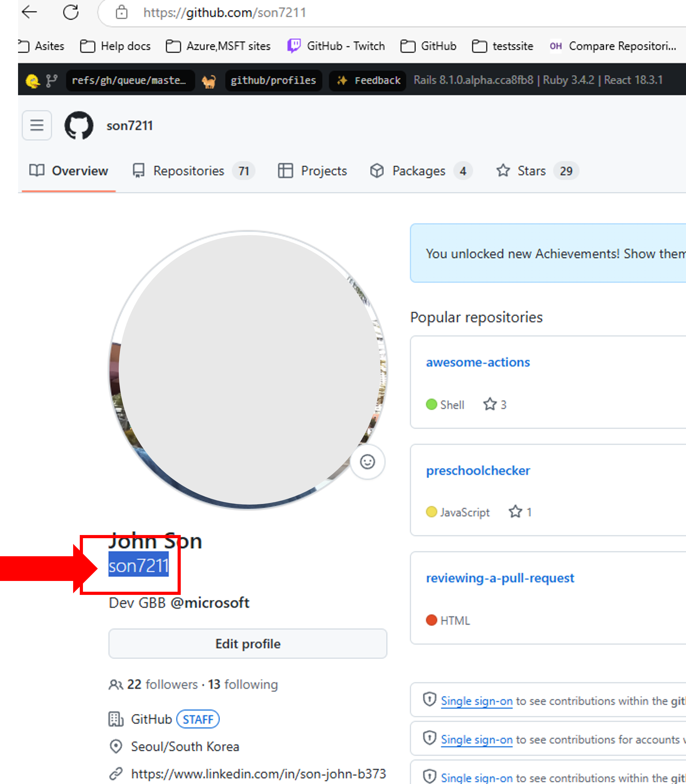Open the Azure,MSFT sites bookmark folder
The height and width of the screenshot is (784, 686).
218,46
